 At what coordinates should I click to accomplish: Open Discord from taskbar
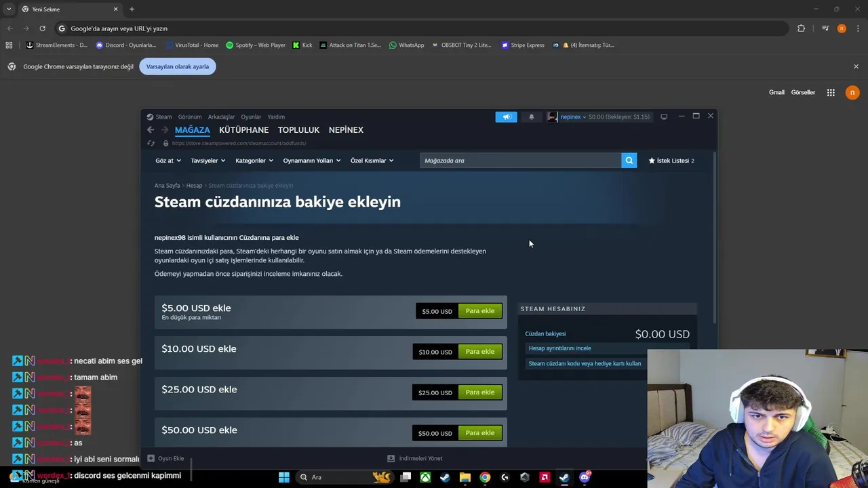click(x=585, y=477)
